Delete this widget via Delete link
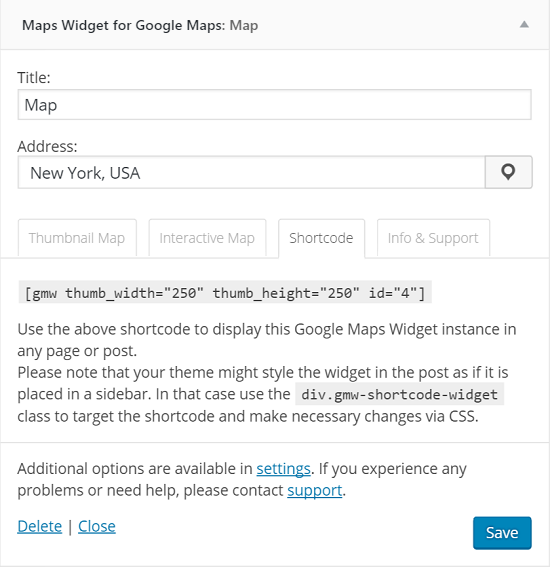The width and height of the screenshot is (550, 567). pyautogui.click(x=40, y=526)
